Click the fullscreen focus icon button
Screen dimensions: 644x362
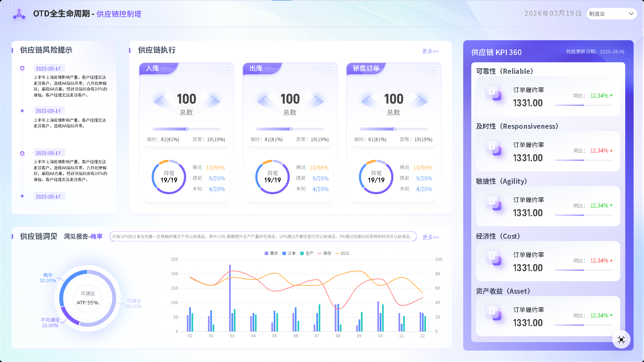click(x=621, y=340)
